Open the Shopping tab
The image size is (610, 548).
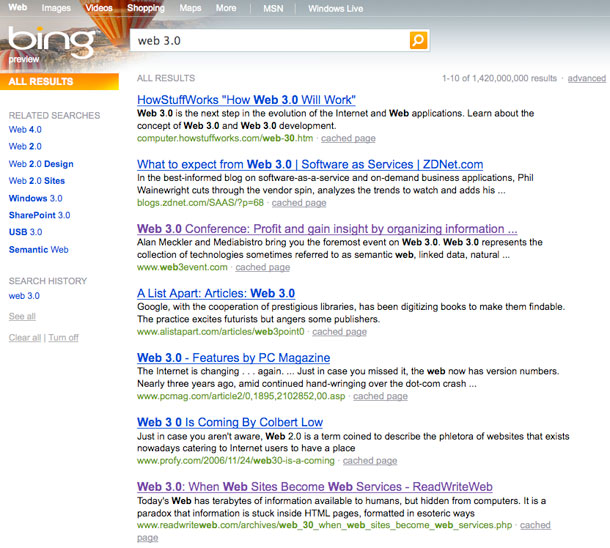pos(146,8)
